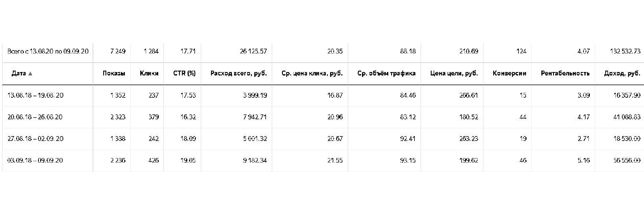The height and width of the screenshot is (209, 644).
Task: Sort by Цена цели, руб. header
Action: [454, 73]
